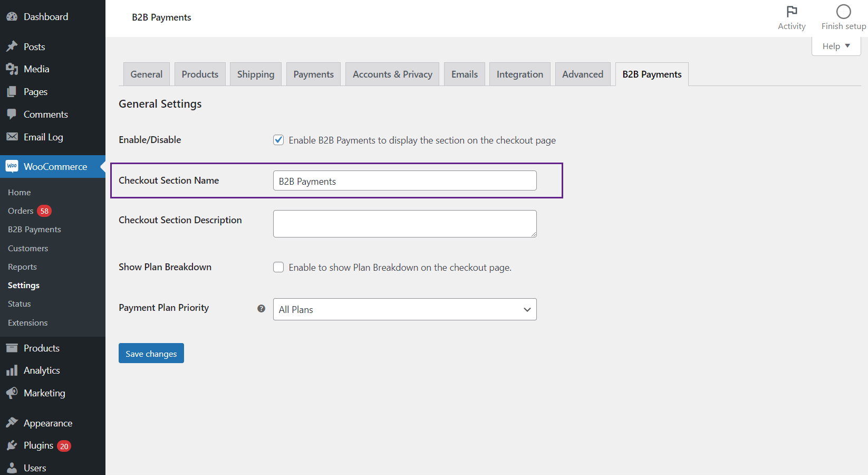Click the Media library icon

click(12, 69)
